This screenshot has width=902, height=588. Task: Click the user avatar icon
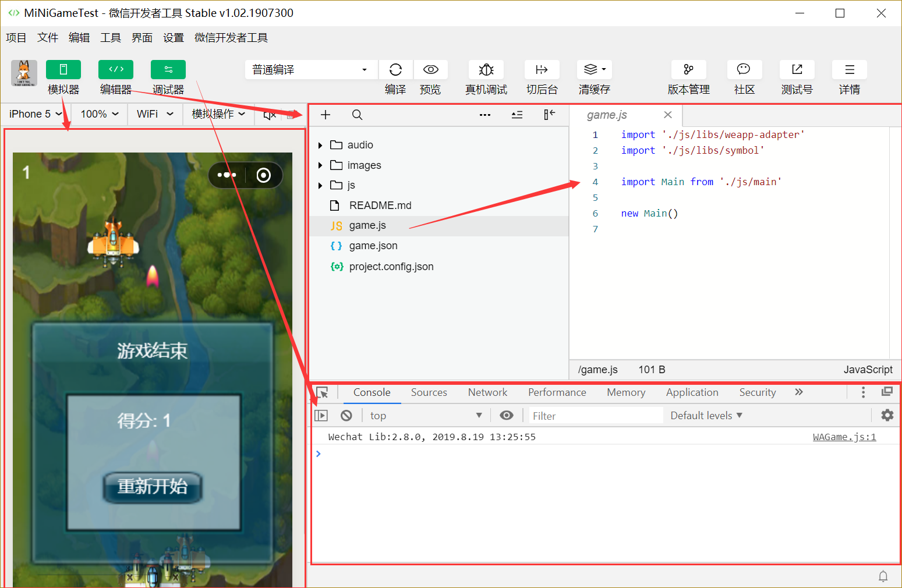tap(24, 73)
